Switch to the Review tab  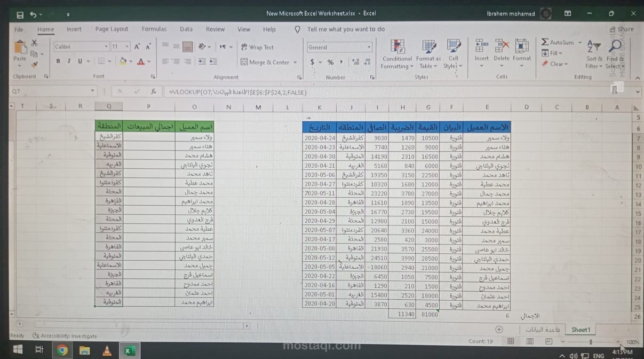tap(215, 29)
